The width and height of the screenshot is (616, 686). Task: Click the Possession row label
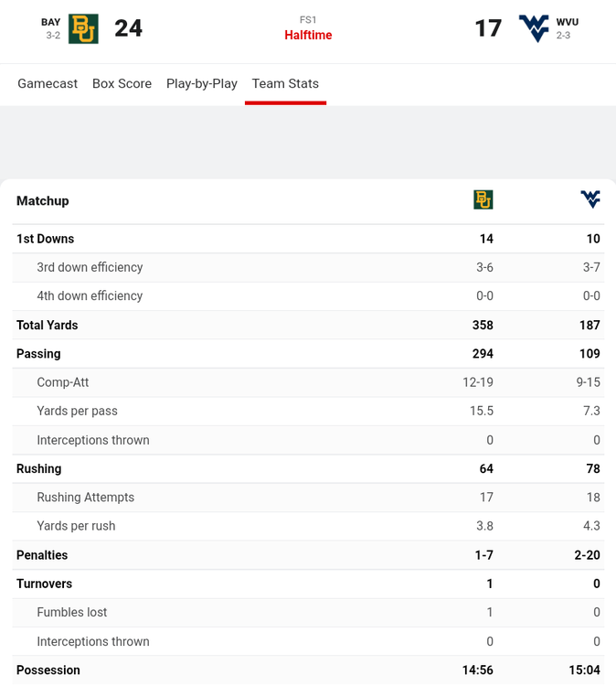[x=48, y=670]
